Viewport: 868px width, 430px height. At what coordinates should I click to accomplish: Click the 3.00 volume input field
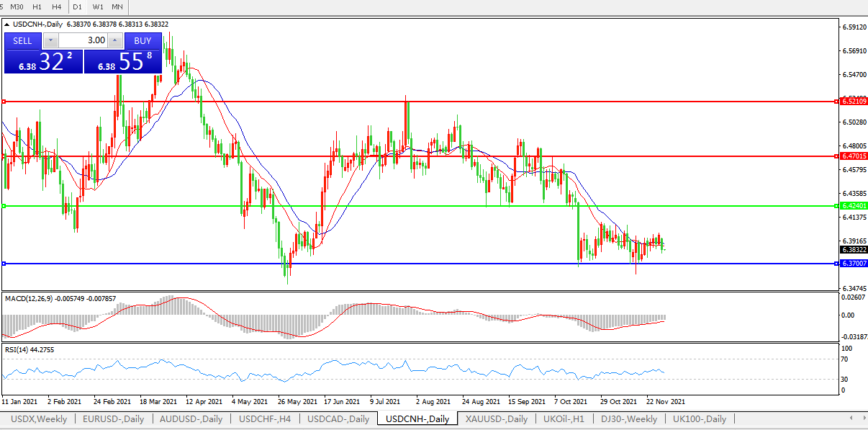(x=82, y=40)
